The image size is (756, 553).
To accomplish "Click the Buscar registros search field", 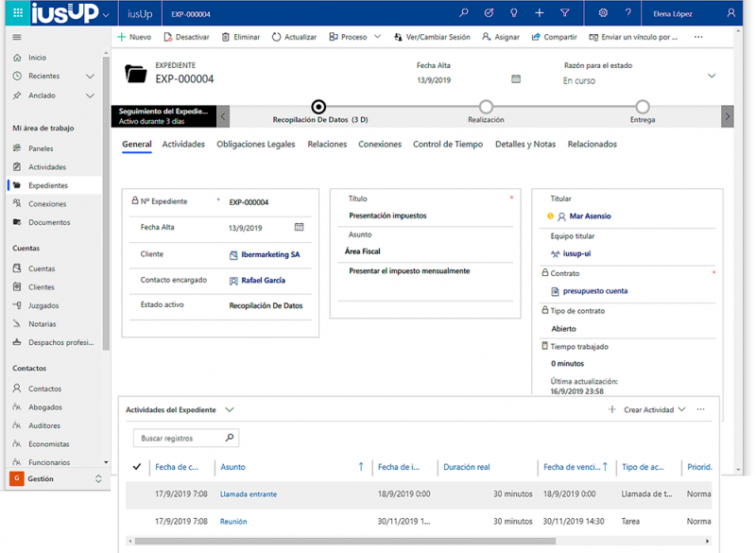I will tap(185, 438).
